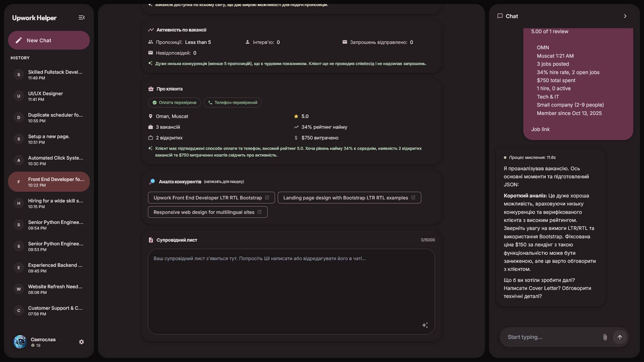Open Hiring for a wide skill history chat

49,203
